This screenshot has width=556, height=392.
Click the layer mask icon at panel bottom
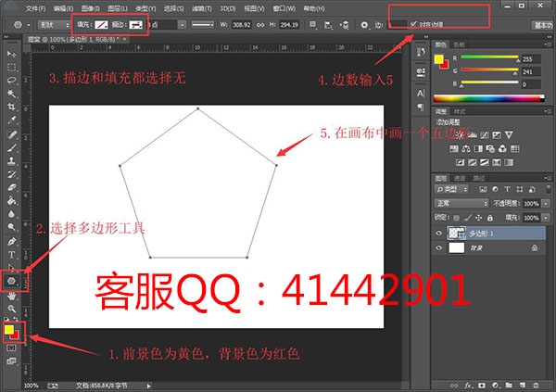coord(482,385)
